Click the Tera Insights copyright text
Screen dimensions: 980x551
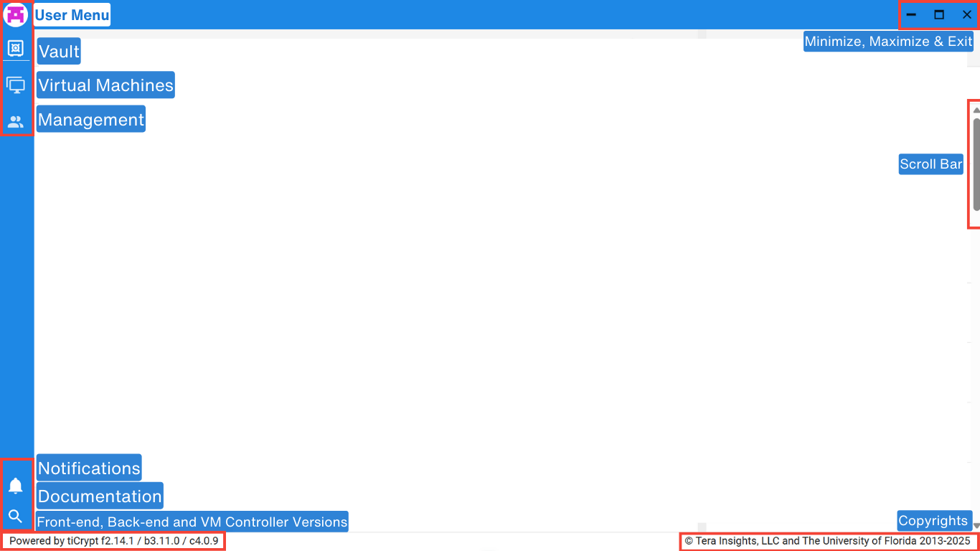coord(827,541)
